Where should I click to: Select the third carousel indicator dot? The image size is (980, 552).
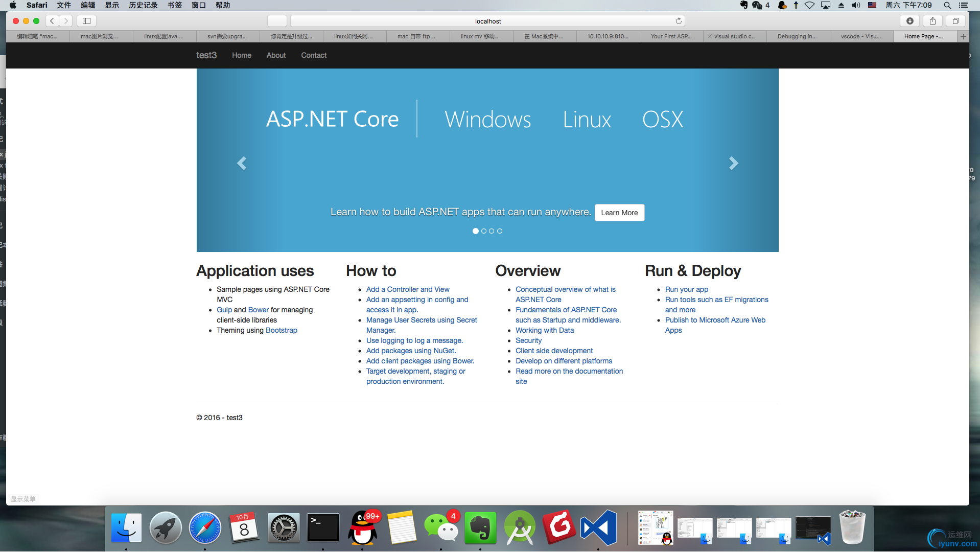492,231
